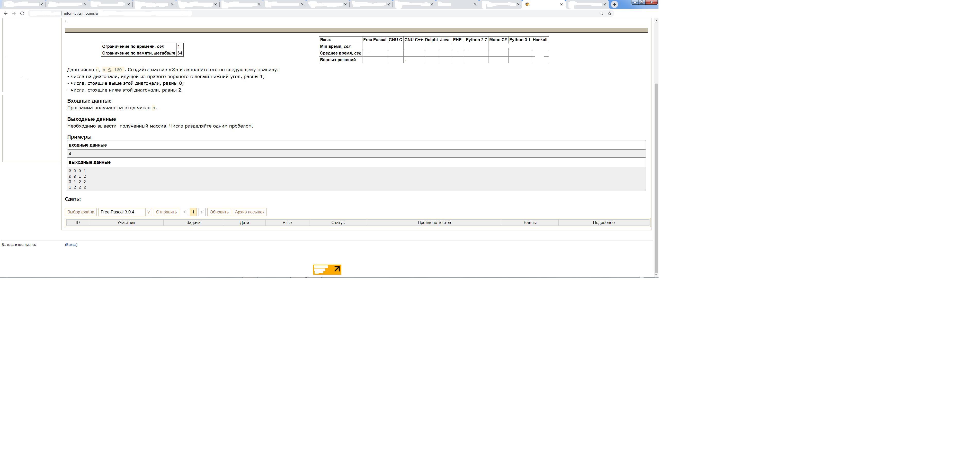This screenshot has width=980, height=468.
Task: Go to previous submissions page with <
Action: [x=184, y=212]
